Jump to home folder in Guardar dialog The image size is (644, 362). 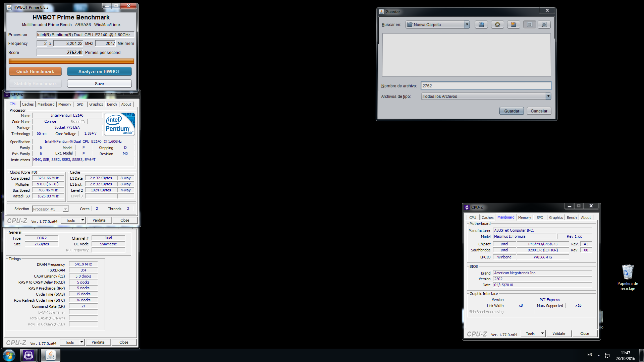click(497, 24)
